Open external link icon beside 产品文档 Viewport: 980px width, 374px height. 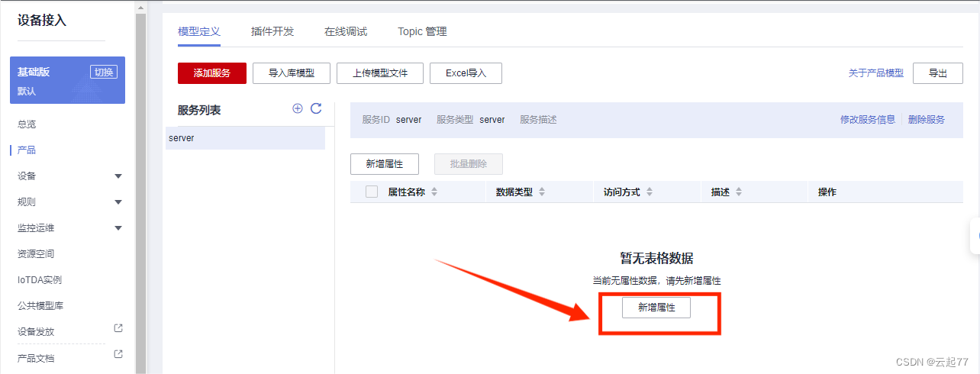point(118,355)
